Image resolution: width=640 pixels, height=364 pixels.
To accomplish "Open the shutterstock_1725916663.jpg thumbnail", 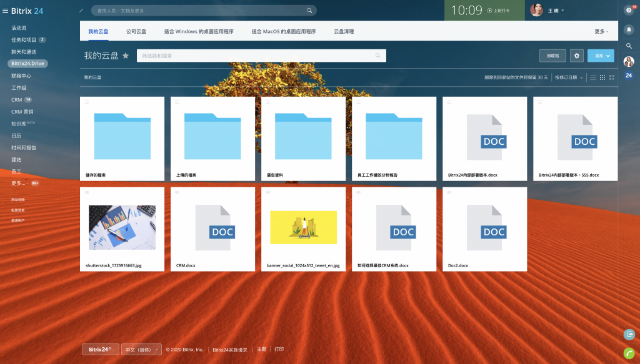I will [122, 227].
